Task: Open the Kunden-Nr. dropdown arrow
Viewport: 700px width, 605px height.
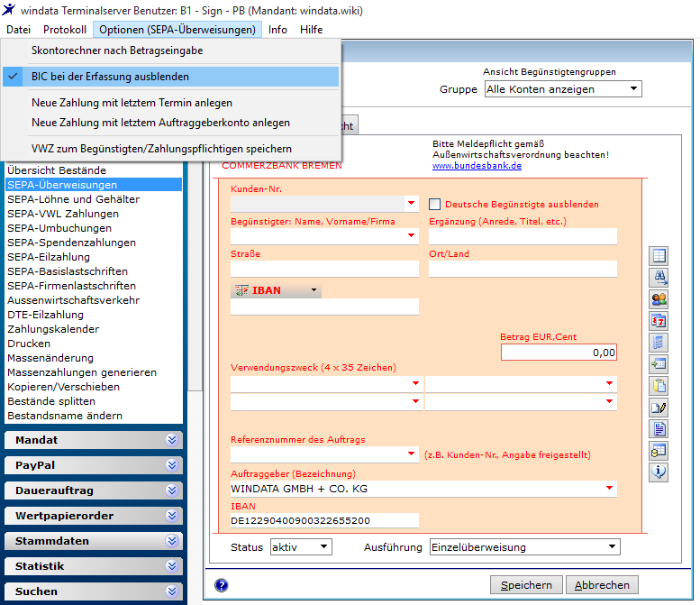Action: point(411,203)
